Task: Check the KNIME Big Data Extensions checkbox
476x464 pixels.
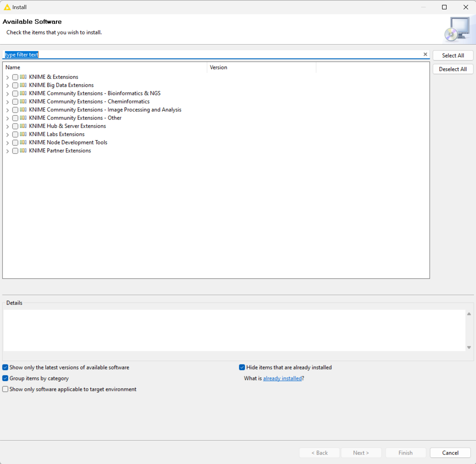Action: 15,85
